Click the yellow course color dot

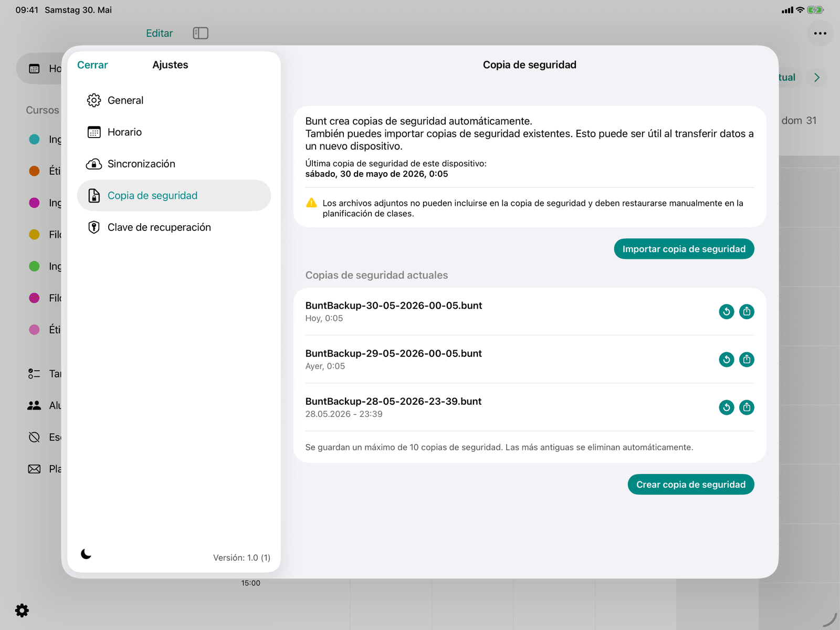(x=34, y=235)
